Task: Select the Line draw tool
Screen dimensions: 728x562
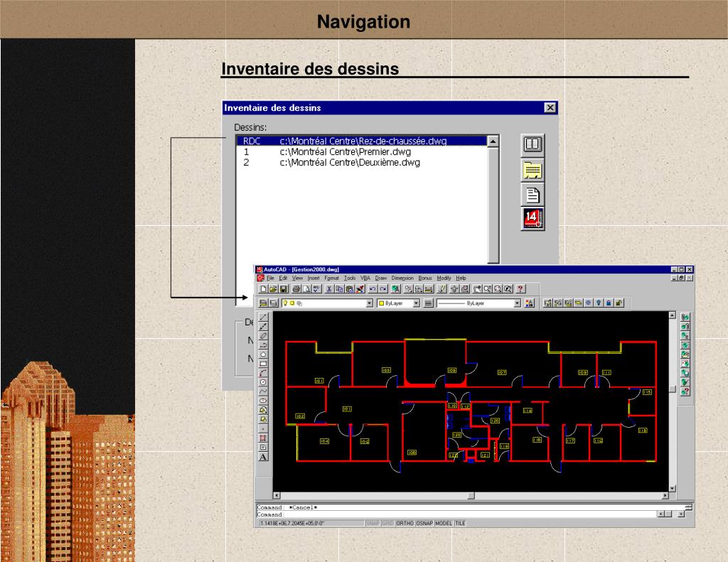Action: point(263,317)
